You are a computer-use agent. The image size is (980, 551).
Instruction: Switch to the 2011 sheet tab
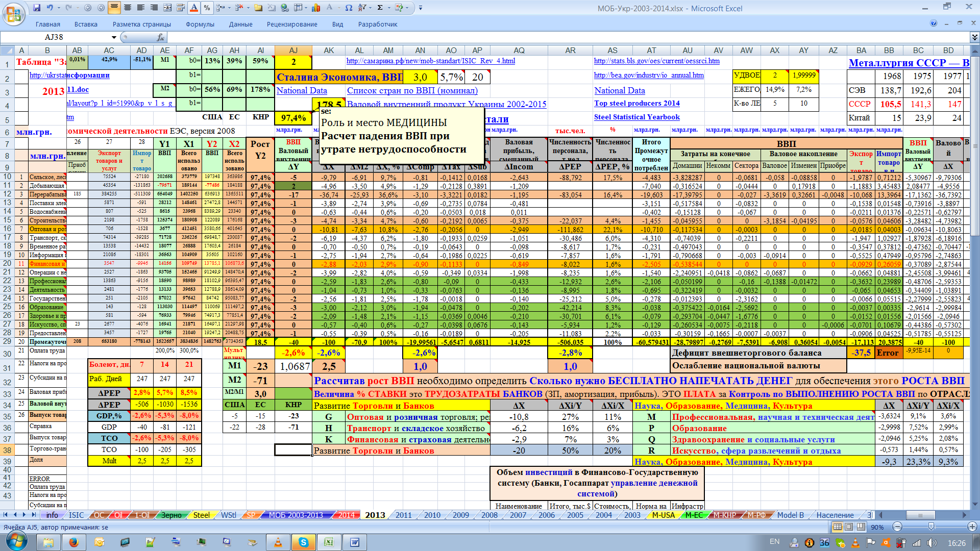(403, 515)
